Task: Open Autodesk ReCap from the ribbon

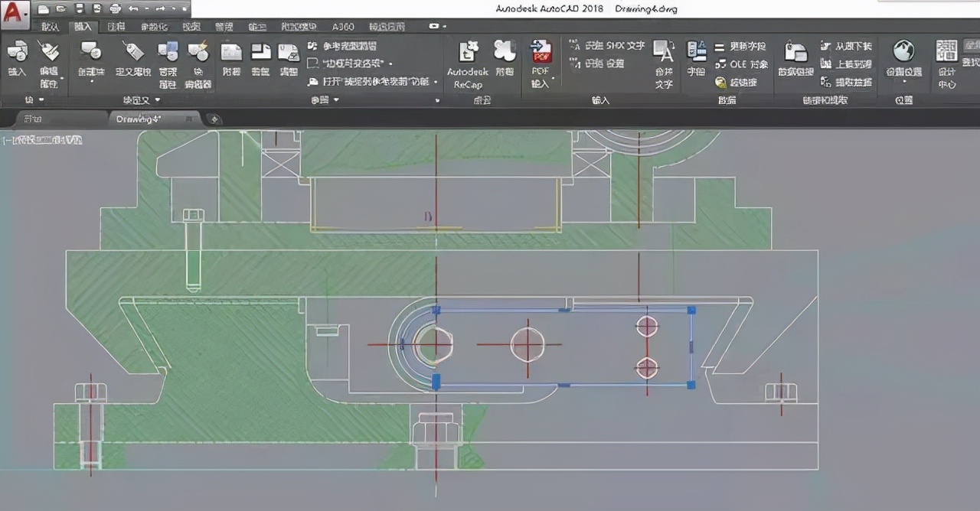Action: [468, 52]
